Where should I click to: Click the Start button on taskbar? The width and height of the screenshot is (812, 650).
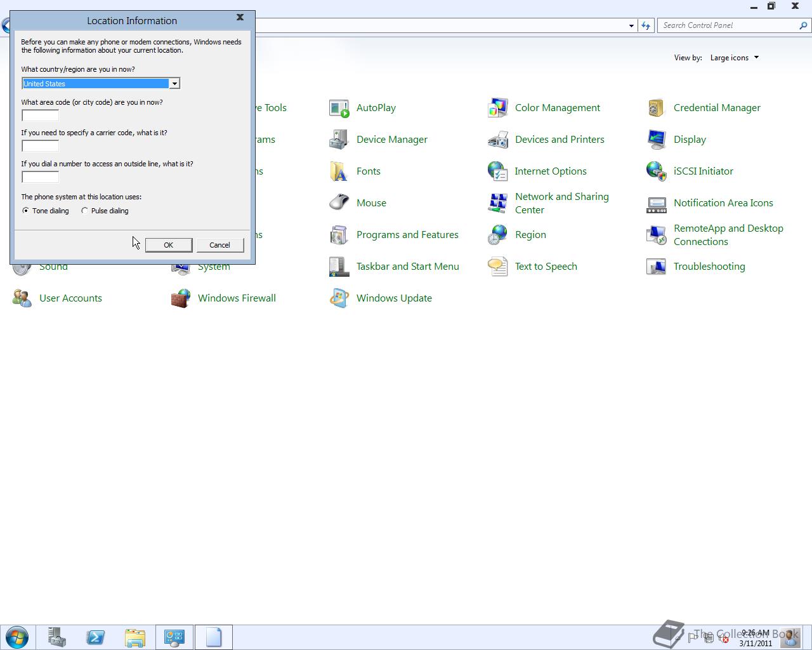point(17,637)
